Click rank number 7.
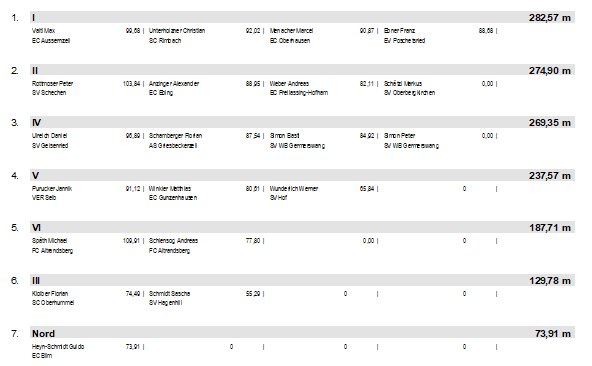This screenshot has width=592, height=366. point(15,334)
